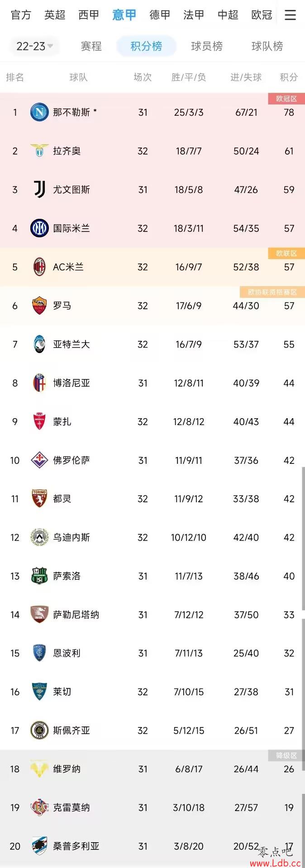Tap the Fiorentina purple crest
The image size is (305, 868).
[39, 460]
